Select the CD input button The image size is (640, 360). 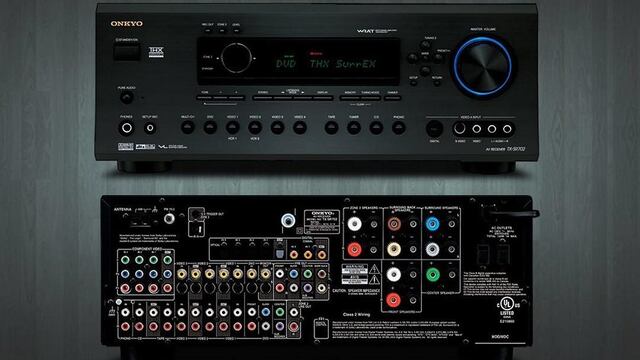tap(376, 127)
